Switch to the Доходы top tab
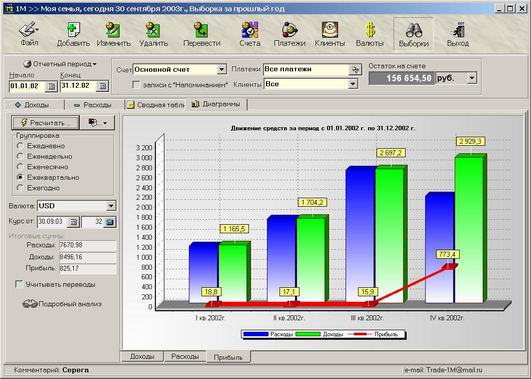Screen dimensions: 531x379 pyautogui.click(x=33, y=105)
